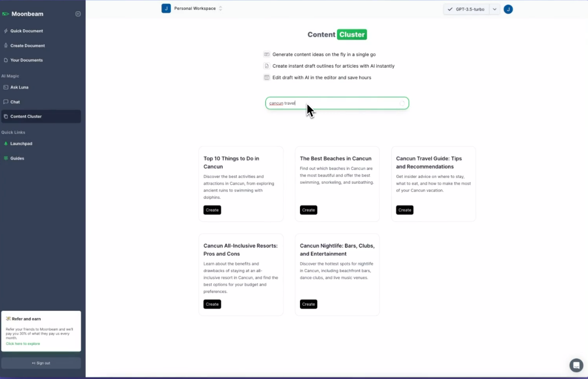This screenshot has height=379, width=588.
Task: Click the draft outlines document icon
Action: (267, 66)
